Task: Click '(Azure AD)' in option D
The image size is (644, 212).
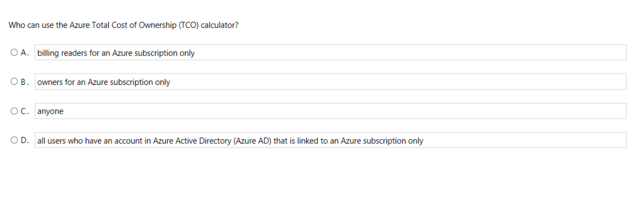Action: click(x=252, y=141)
